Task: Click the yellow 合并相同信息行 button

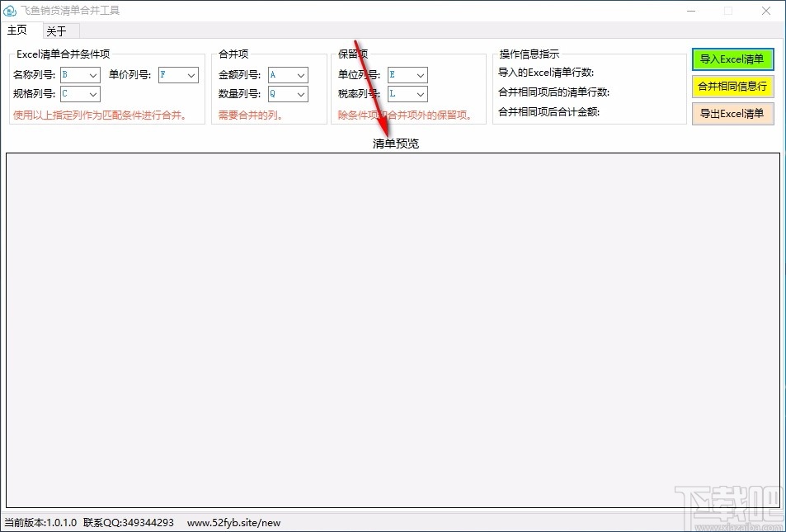Action: point(732,86)
